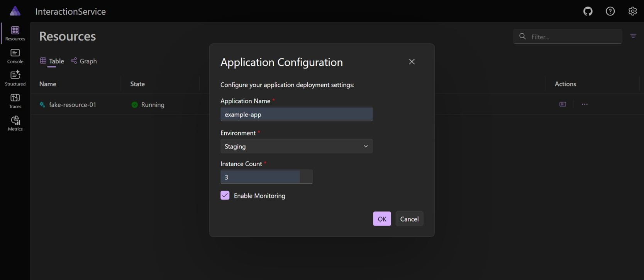
Task: Select the fake-resource-01 row name
Action: tap(73, 105)
